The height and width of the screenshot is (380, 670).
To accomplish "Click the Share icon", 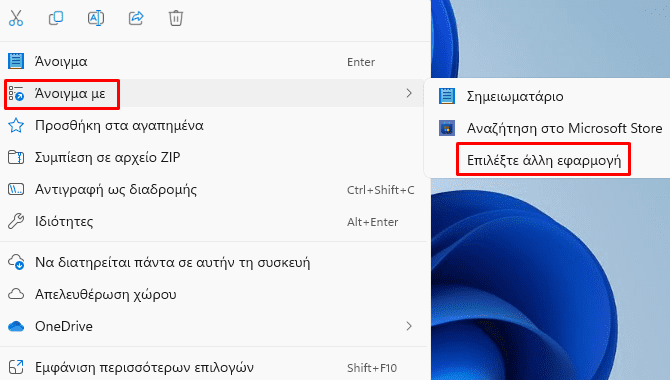I will pyautogui.click(x=136, y=18).
